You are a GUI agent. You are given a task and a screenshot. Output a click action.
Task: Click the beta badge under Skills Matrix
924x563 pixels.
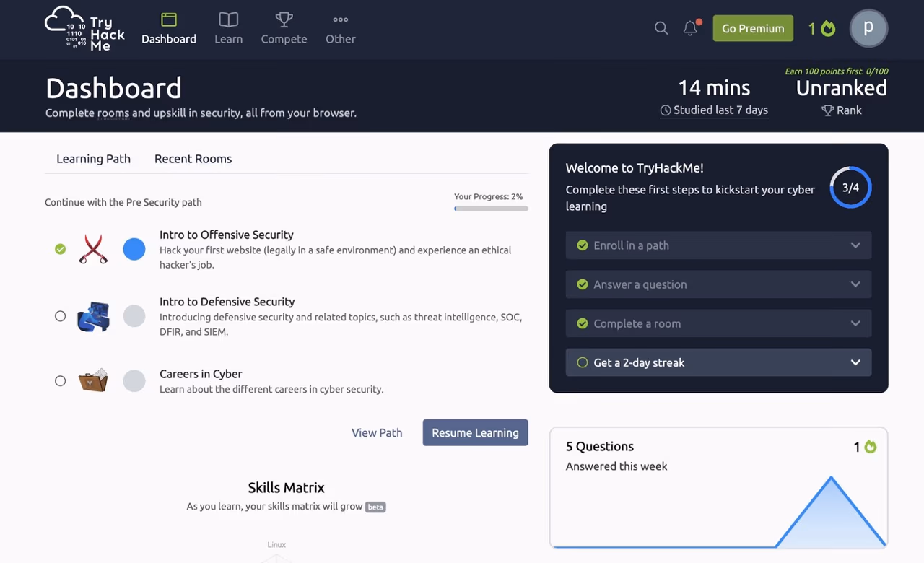(375, 507)
